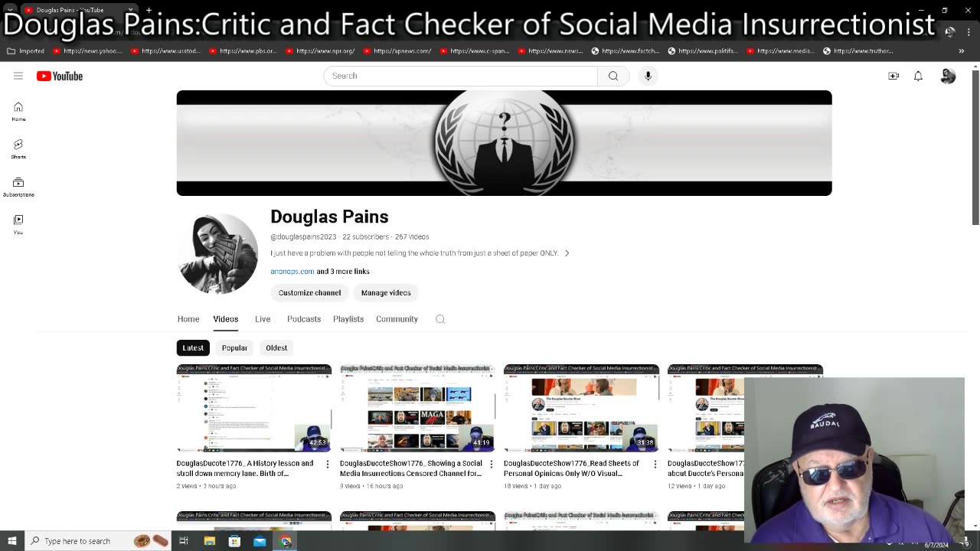Open History lesson video thumbnail (42:53)
Image resolution: width=980 pixels, height=551 pixels.
(x=254, y=408)
